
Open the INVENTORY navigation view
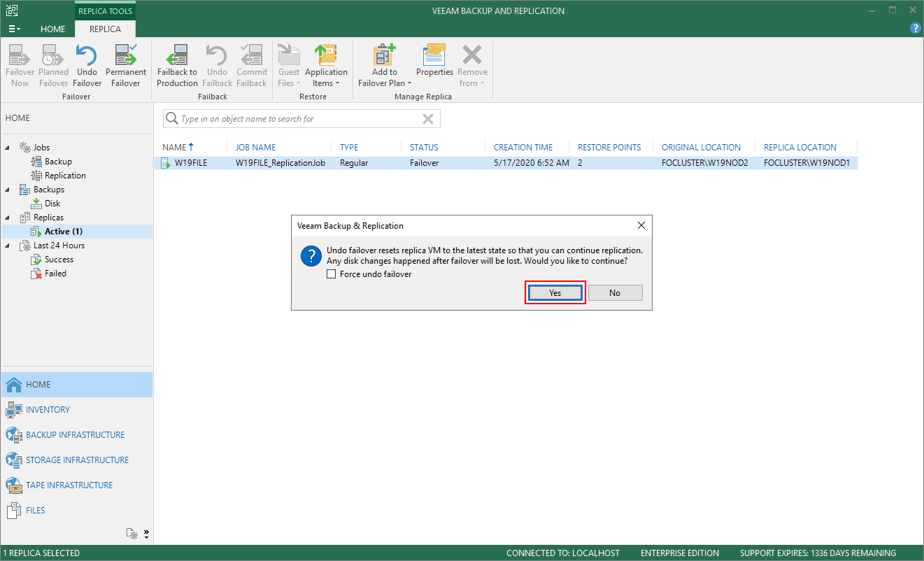(x=76, y=410)
